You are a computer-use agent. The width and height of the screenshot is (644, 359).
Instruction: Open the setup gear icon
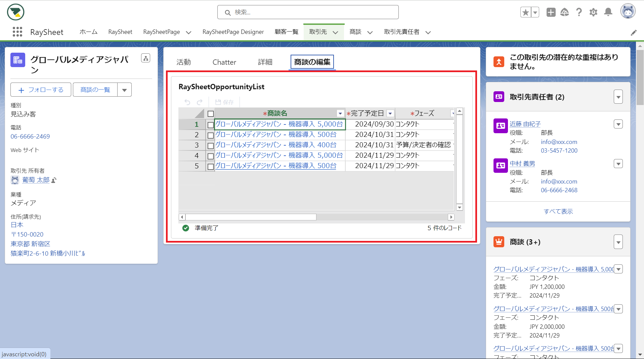[594, 12]
